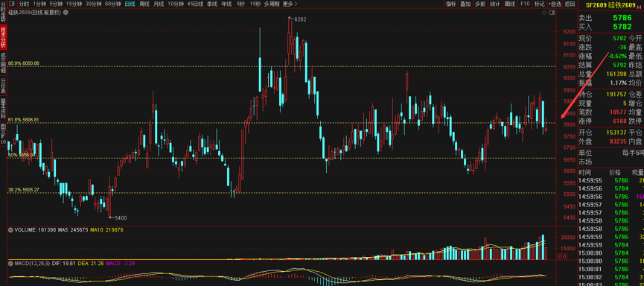Click the 涨幅 value -0.62%
The width and height of the screenshot is (644, 286).
click(x=618, y=57)
